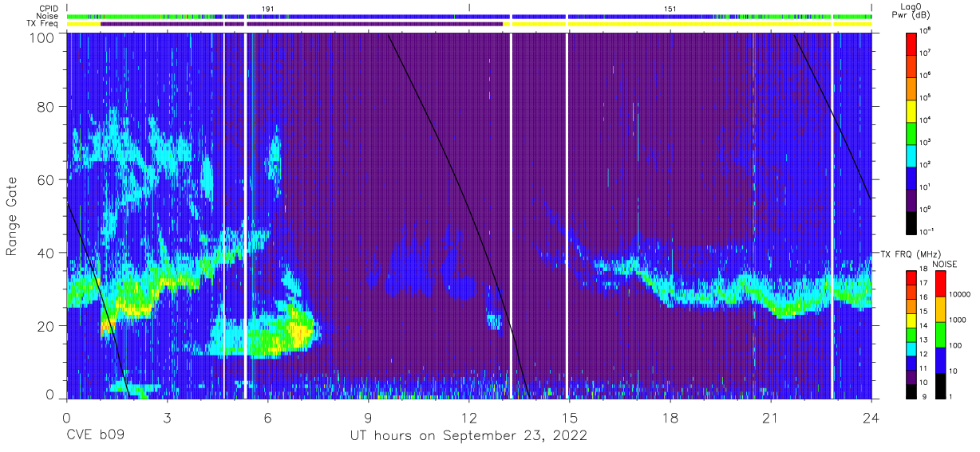Select the '6' tick on UT hours axis
980x452 pixels.
[x=267, y=417]
